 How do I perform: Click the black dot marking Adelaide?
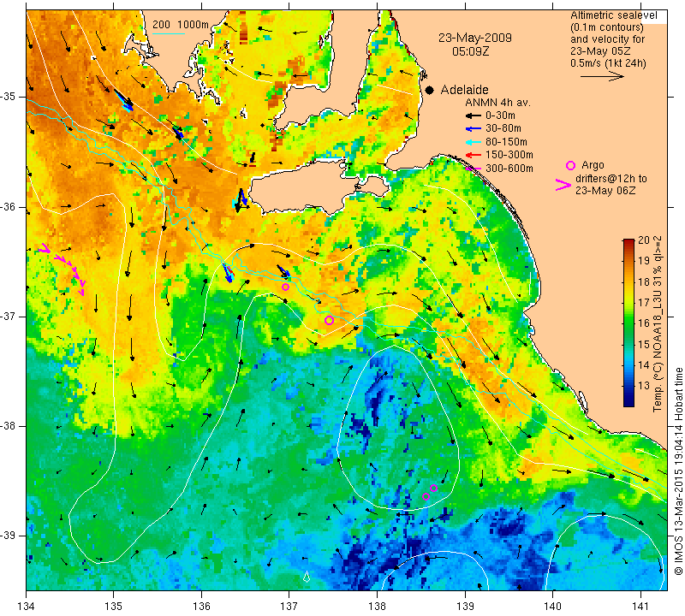(430, 90)
